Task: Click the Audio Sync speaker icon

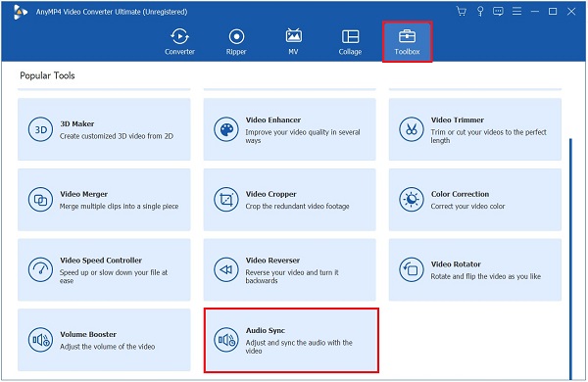Action: (x=226, y=340)
